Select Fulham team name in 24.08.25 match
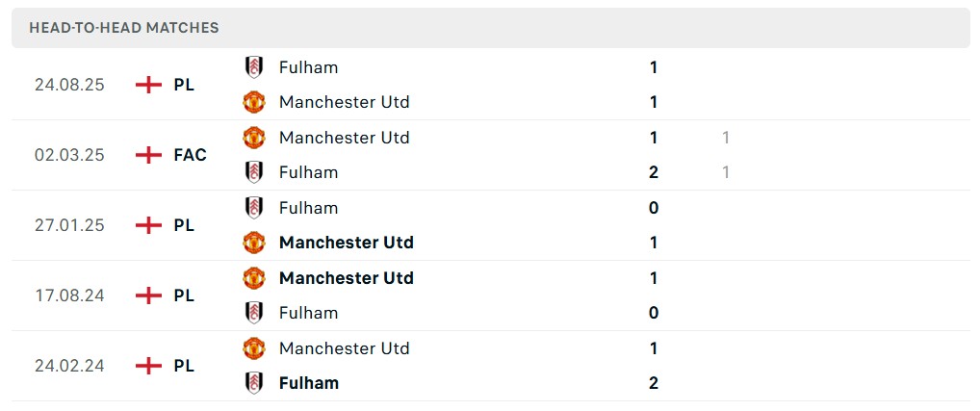 (308, 67)
